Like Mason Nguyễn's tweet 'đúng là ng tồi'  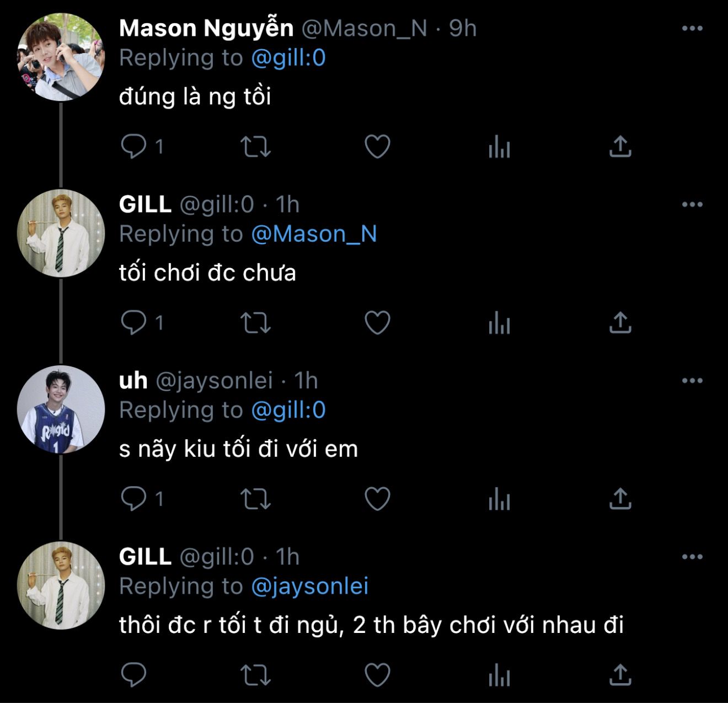(x=378, y=147)
